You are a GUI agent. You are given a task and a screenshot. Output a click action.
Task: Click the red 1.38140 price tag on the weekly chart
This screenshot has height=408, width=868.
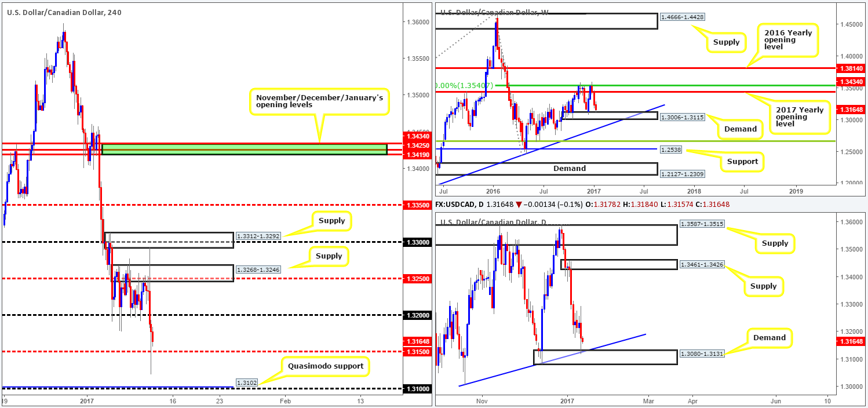(x=852, y=68)
